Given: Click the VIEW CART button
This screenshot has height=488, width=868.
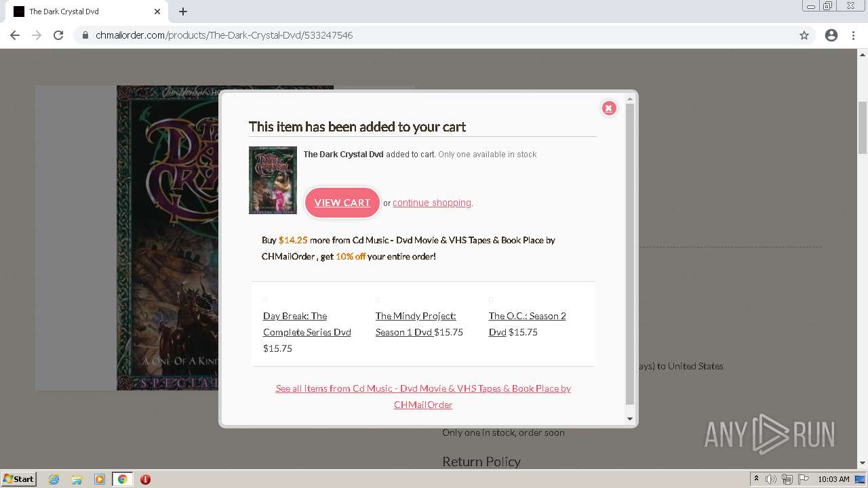Looking at the screenshot, I should tap(342, 203).
